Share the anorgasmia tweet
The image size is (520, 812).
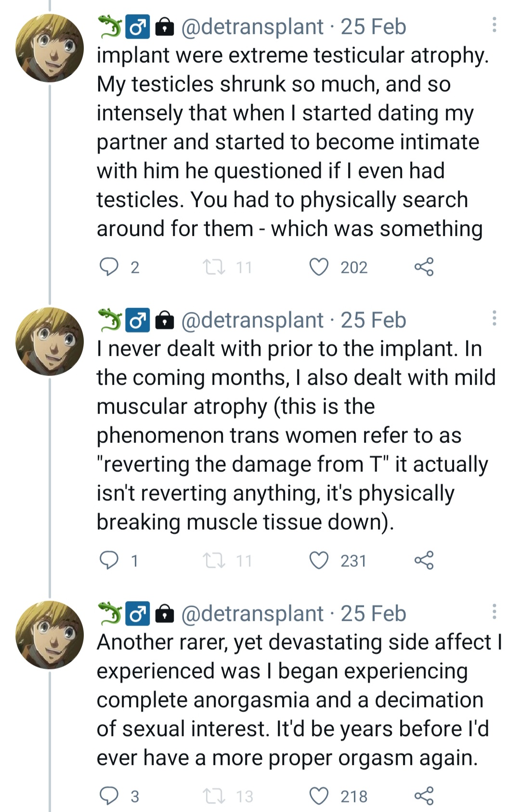[x=424, y=796]
